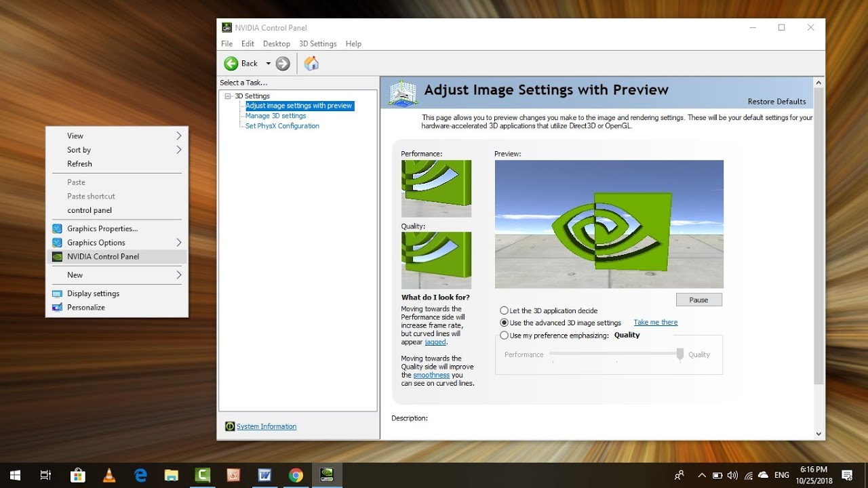The image size is (868, 488).
Task: Click the Pause button under preview
Action: coord(698,300)
